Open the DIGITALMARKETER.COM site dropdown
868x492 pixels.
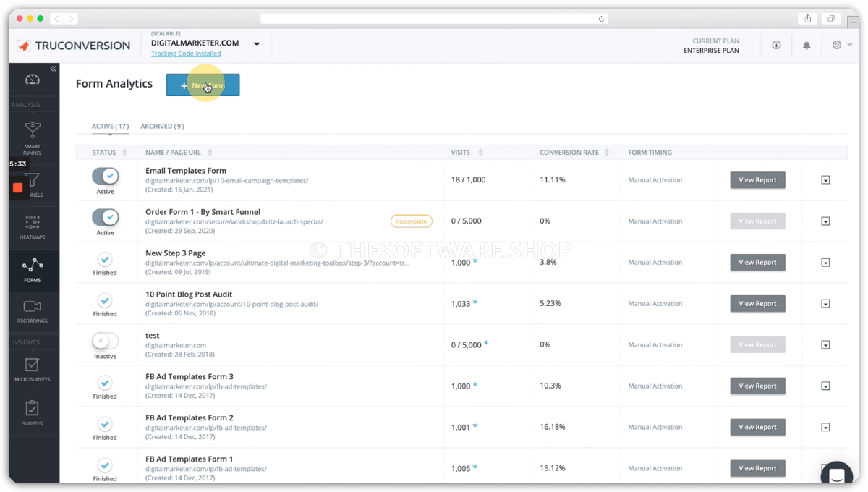[x=256, y=44]
